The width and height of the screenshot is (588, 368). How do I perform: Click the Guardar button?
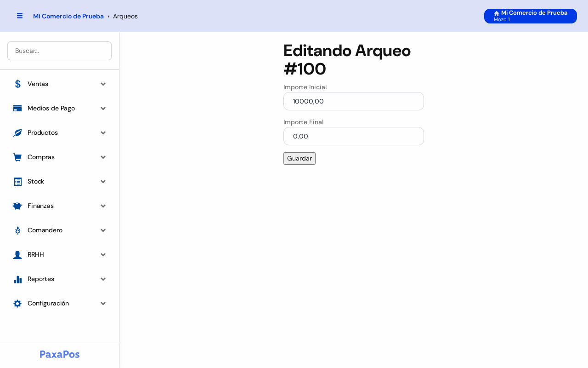300,158
